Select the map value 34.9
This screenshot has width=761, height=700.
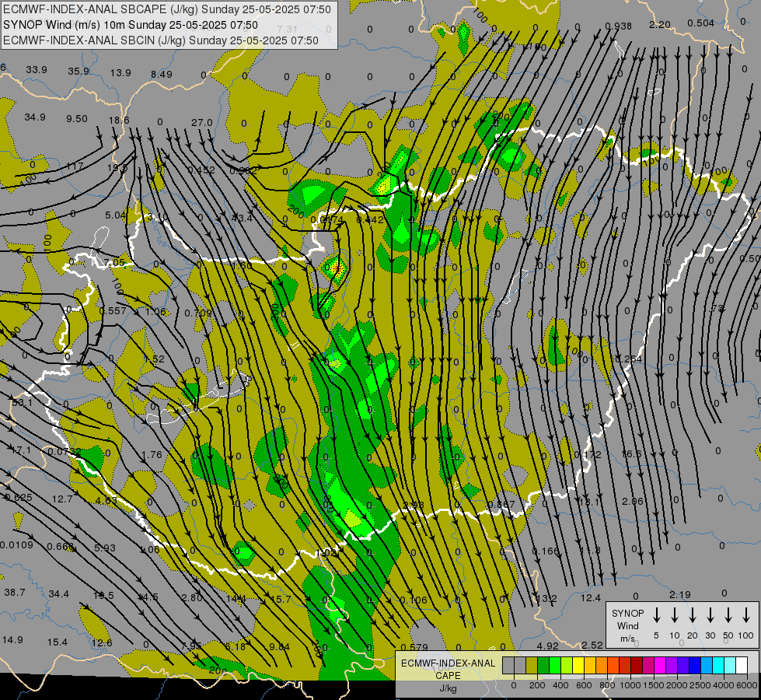point(35,117)
